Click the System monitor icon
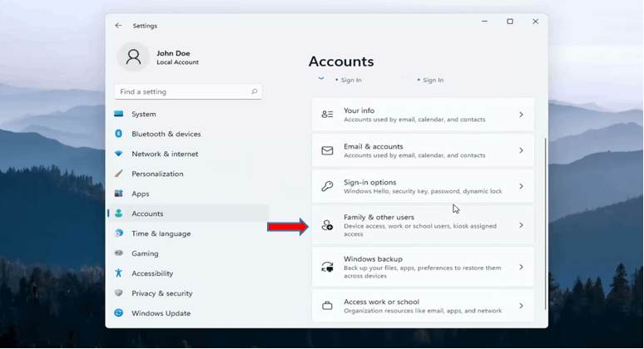Screen dimensions: 644x349 click(x=119, y=114)
